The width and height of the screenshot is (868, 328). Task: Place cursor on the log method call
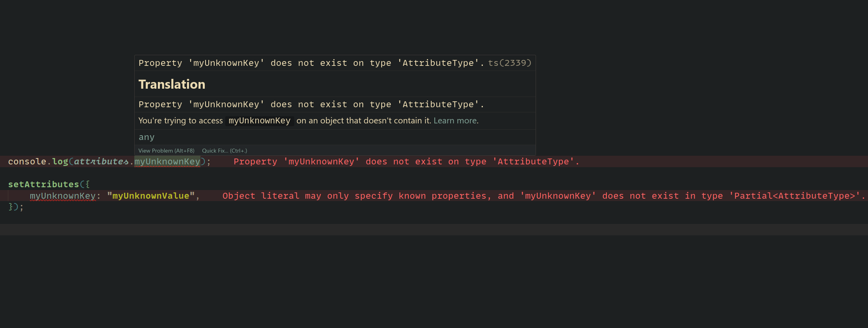click(x=60, y=162)
